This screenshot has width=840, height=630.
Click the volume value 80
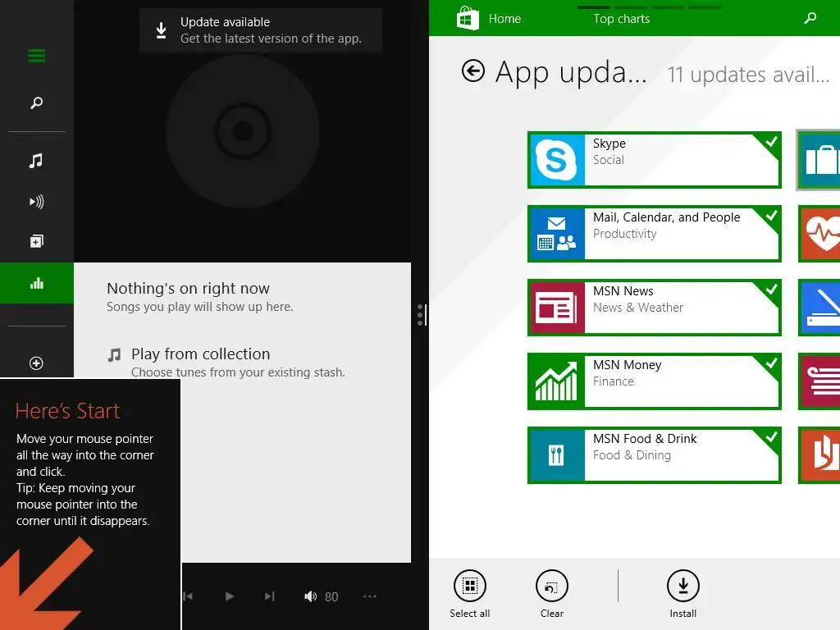[331, 597]
